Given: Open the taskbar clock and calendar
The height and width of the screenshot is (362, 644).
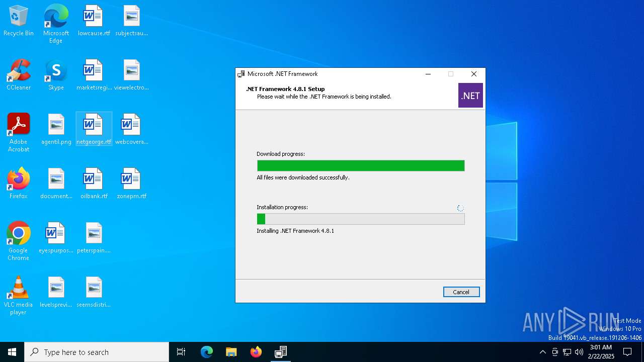Looking at the screenshot, I should click(601, 352).
